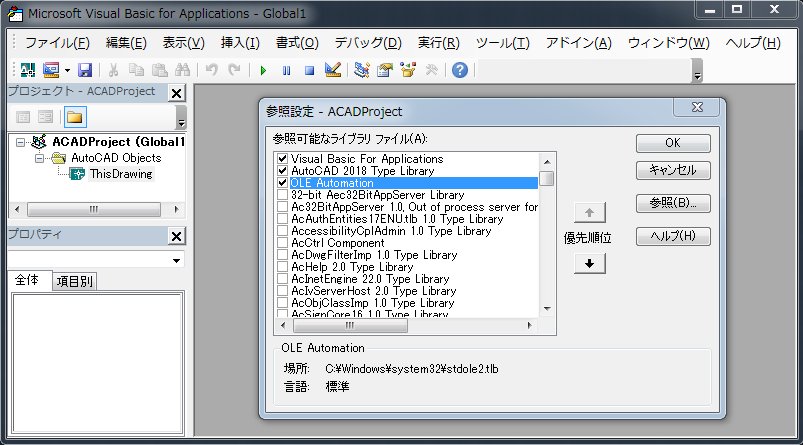Switch to 全体 properties tab

[27, 280]
